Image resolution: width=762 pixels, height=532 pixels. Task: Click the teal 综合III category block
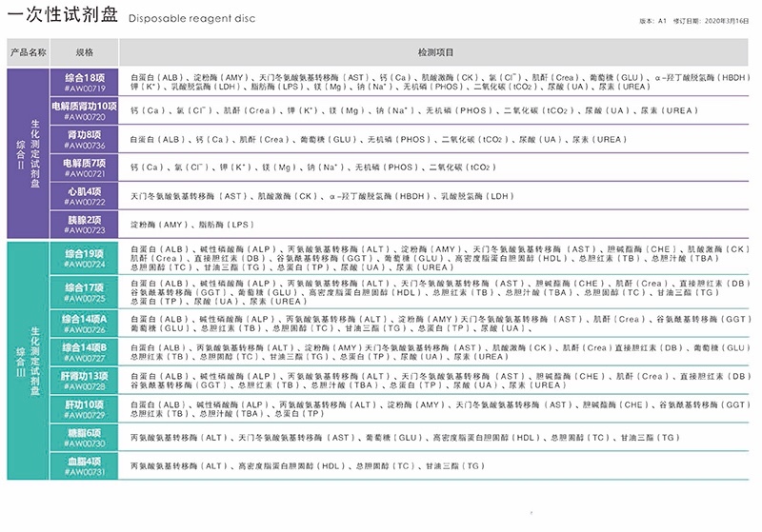click(x=27, y=361)
